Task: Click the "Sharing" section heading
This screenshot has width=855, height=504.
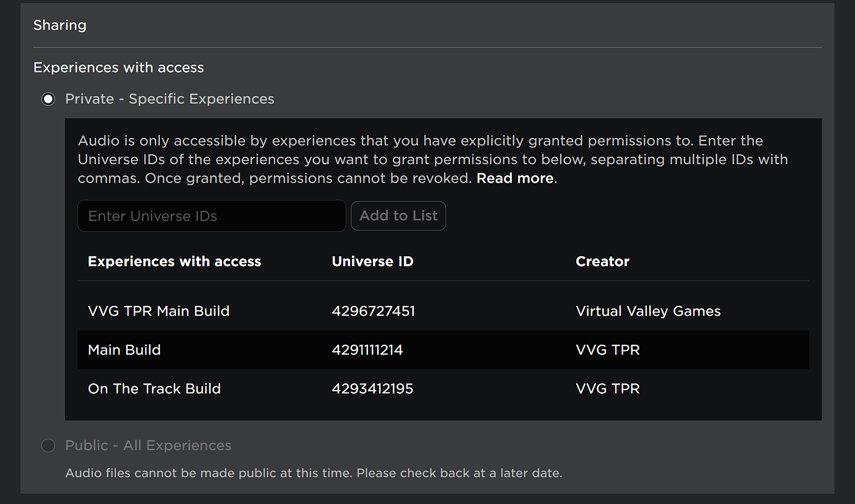Action: pos(59,25)
